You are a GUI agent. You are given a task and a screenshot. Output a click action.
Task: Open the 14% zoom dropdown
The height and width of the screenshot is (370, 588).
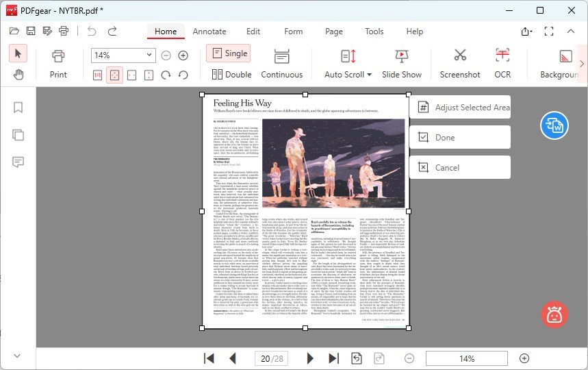tap(149, 56)
